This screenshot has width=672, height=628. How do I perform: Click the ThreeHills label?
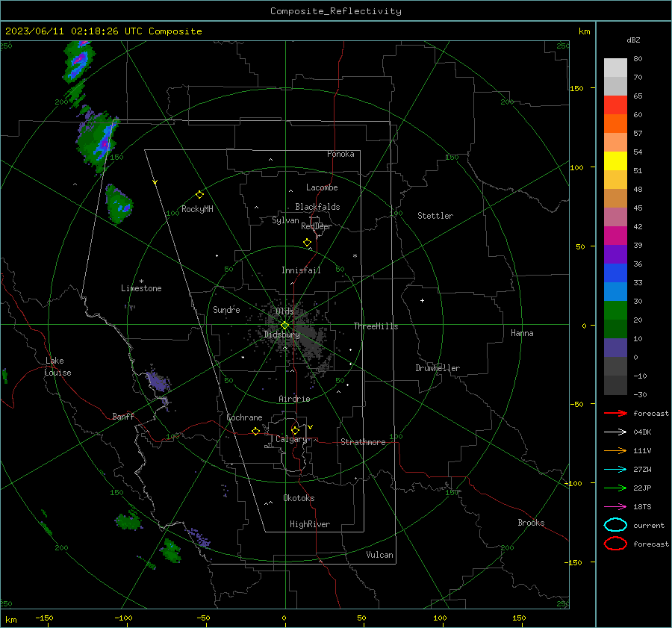pyautogui.click(x=376, y=326)
